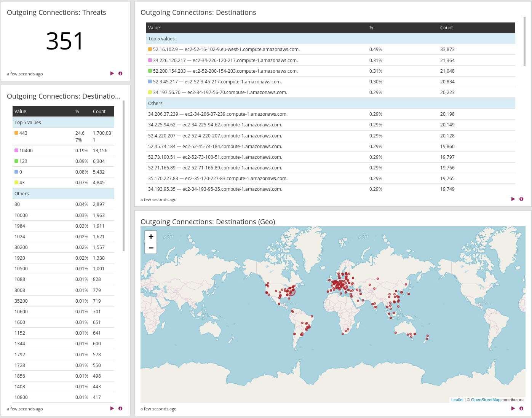The image size is (532, 418).
Task: Click Value column header in ports table
Action: (20, 112)
